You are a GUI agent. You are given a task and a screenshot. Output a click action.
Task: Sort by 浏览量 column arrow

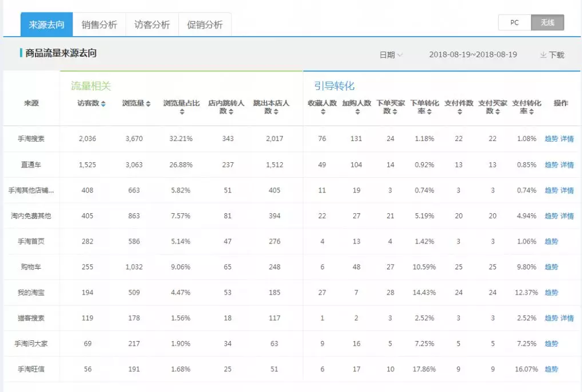pyautogui.click(x=148, y=104)
